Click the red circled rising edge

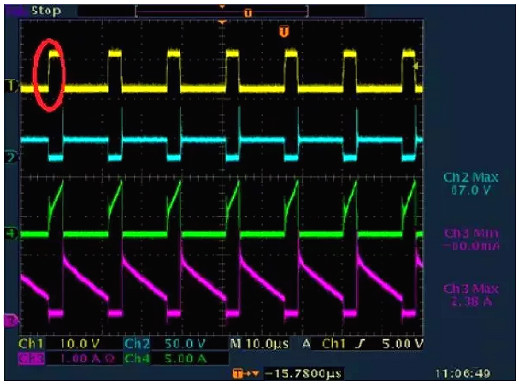(x=49, y=74)
